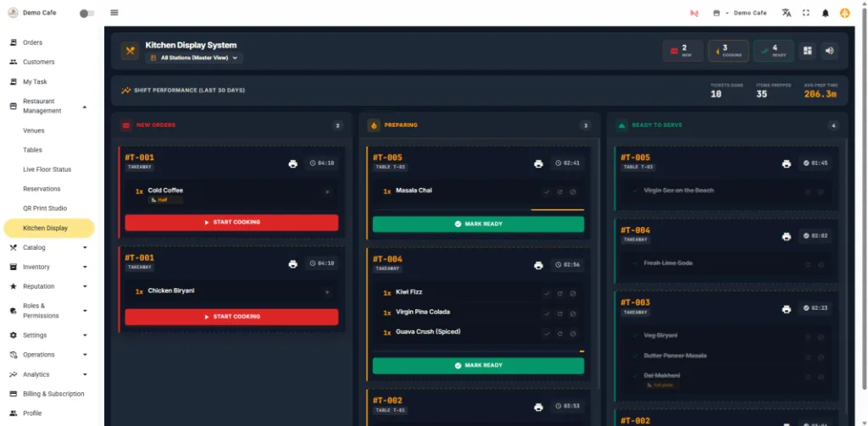Click the play arrow beside Chicken Biryani
This screenshot has height=426, width=868.
pyautogui.click(x=327, y=292)
